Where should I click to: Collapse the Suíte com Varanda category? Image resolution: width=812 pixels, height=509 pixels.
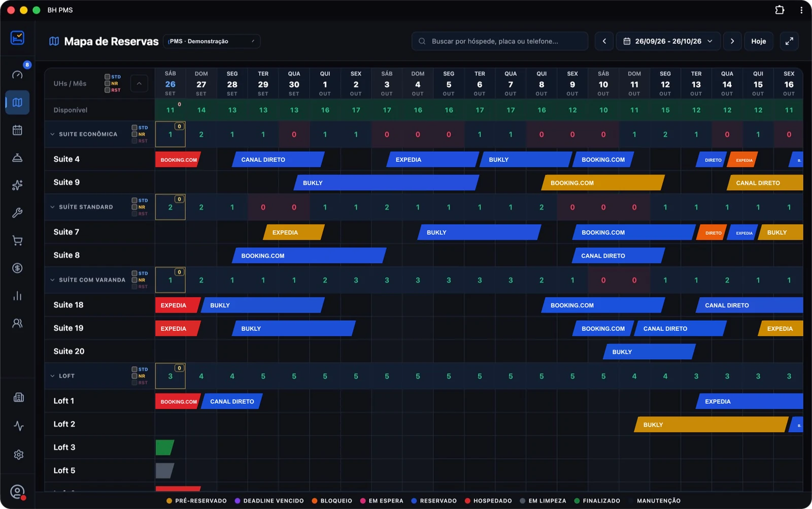tap(52, 280)
